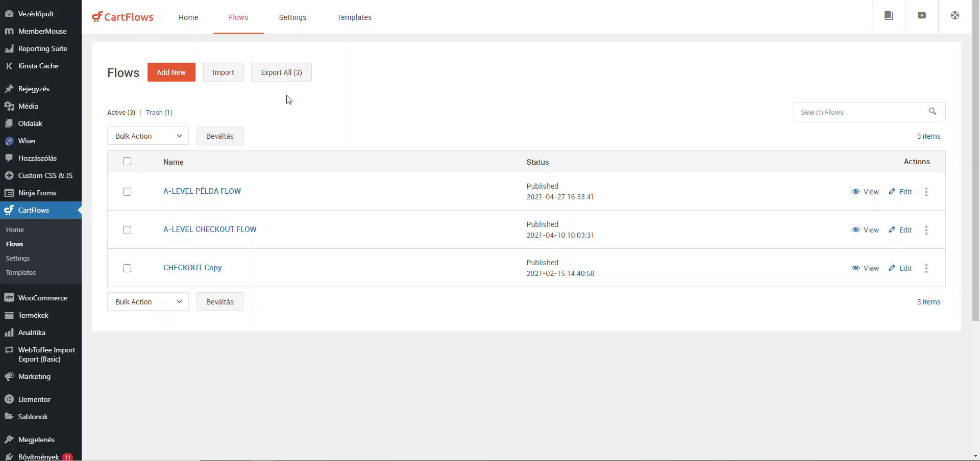Open the A-LEVEL CHECKOUT FLOW link
This screenshot has width=980, height=461.
click(x=210, y=229)
